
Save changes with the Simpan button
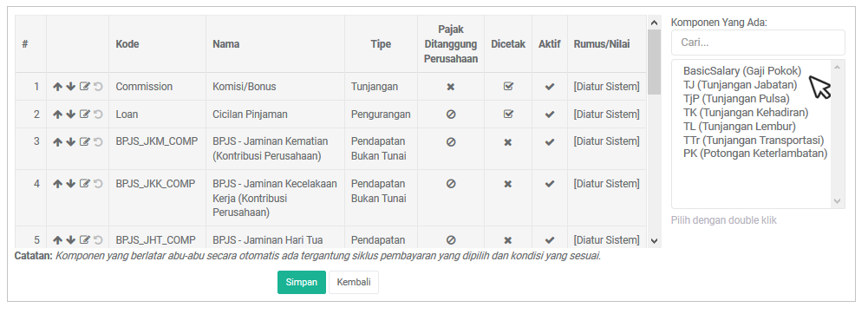click(x=302, y=283)
